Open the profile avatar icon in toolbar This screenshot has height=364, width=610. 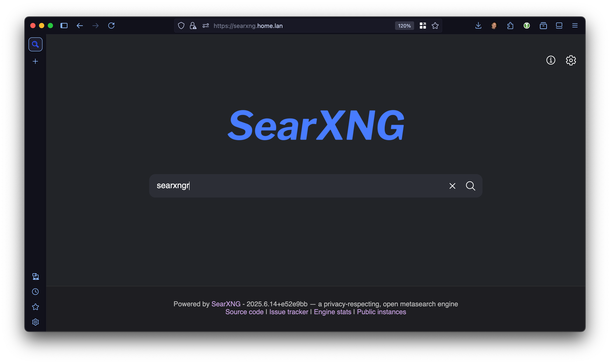[x=494, y=26]
